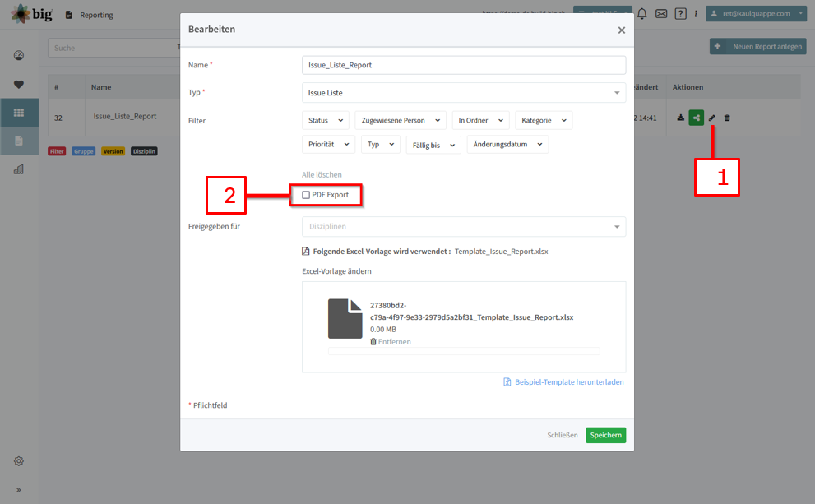Open the Typ dropdown showing Issue Liste

point(464,92)
